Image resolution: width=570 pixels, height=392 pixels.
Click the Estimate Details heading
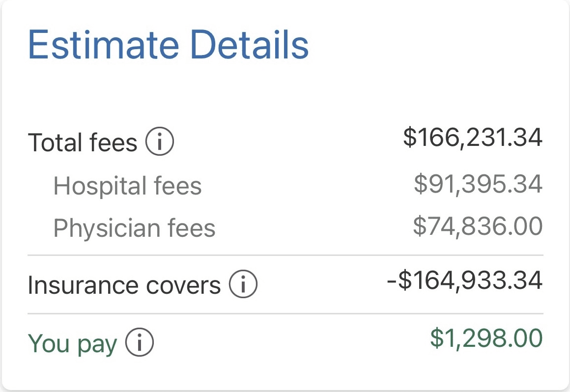point(168,45)
